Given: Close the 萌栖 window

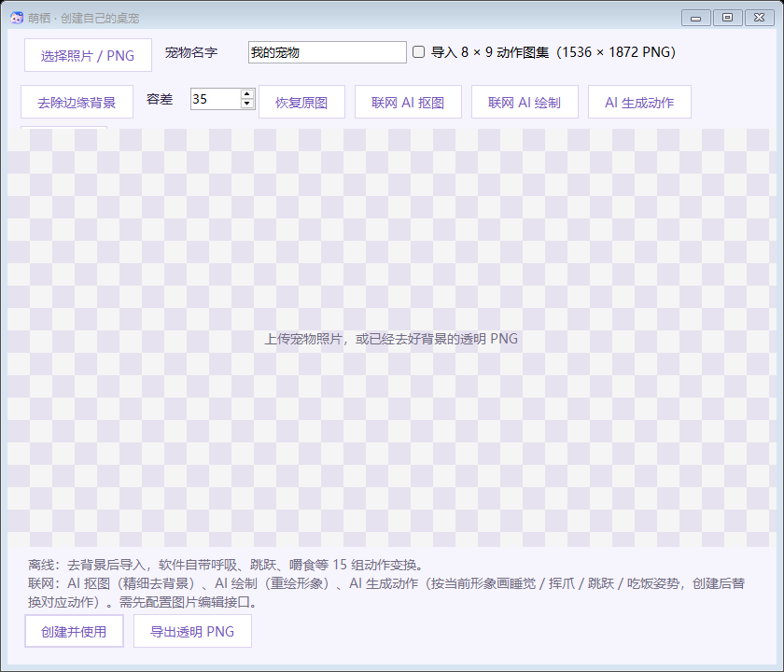Looking at the screenshot, I should tap(760, 18).
